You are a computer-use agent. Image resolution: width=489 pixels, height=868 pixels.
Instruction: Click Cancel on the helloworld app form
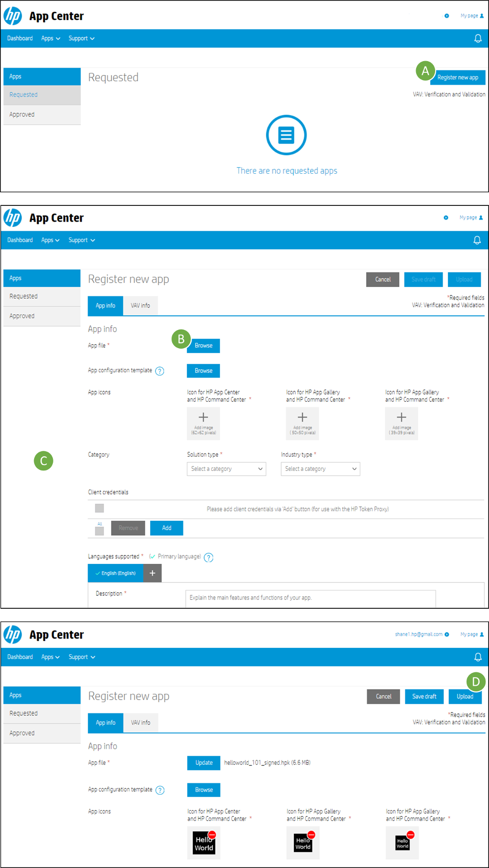(x=383, y=696)
